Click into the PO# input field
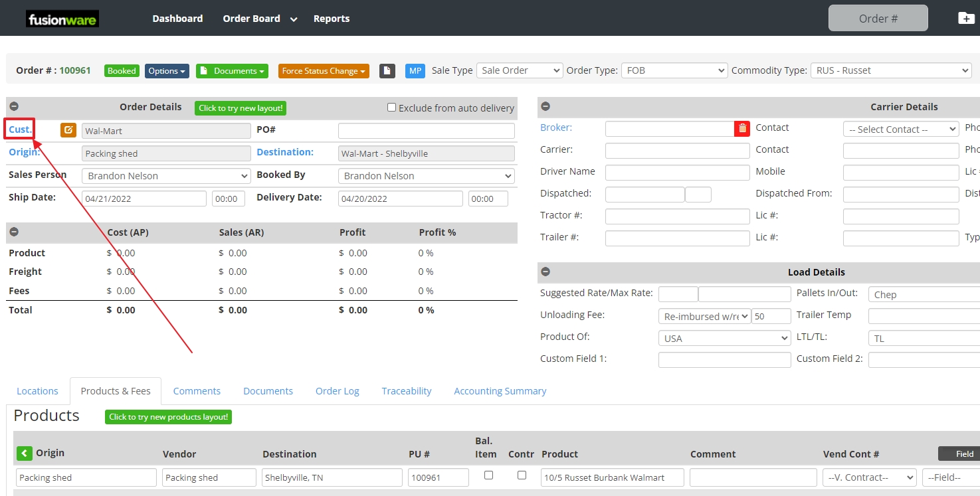Viewport: 980px width, 496px height. [x=426, y=131]
